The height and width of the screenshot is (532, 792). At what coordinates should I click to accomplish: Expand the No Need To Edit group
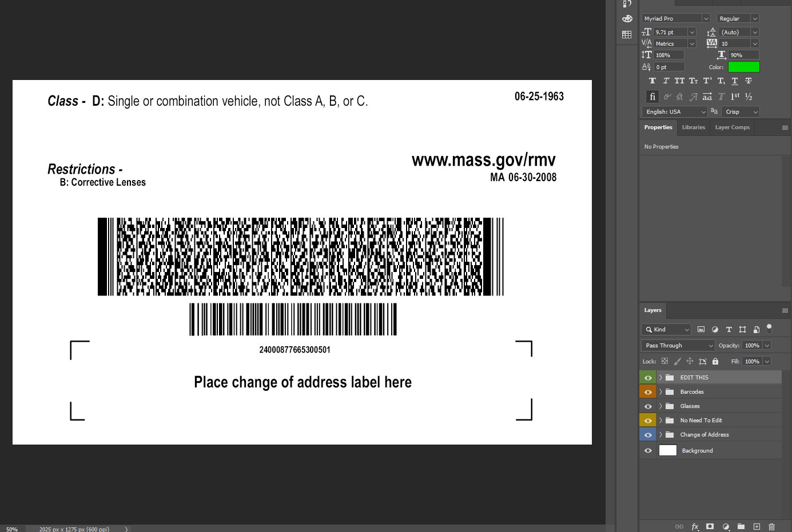tap(660, 421)
